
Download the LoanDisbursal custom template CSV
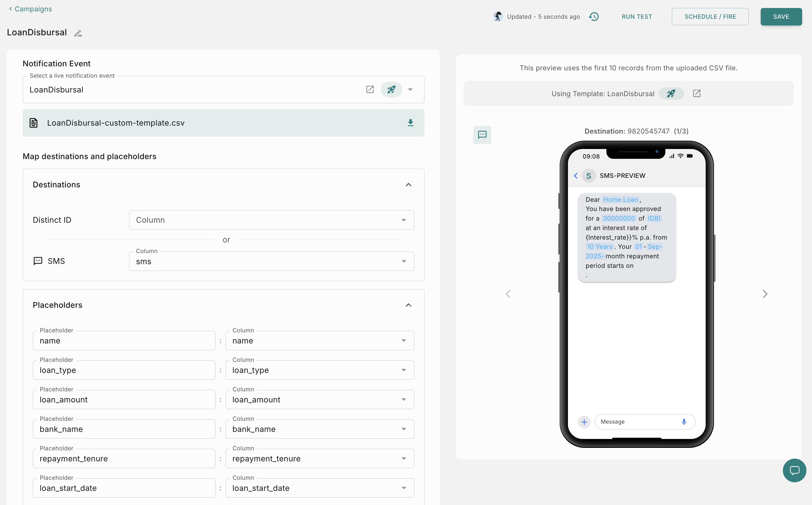pos(410,123)
